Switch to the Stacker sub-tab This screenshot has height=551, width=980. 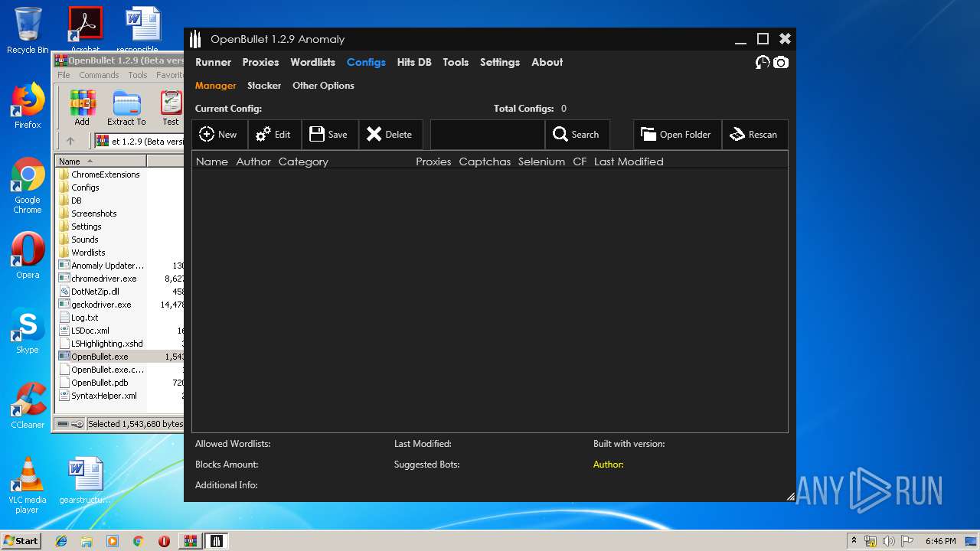tap(264, 86)
